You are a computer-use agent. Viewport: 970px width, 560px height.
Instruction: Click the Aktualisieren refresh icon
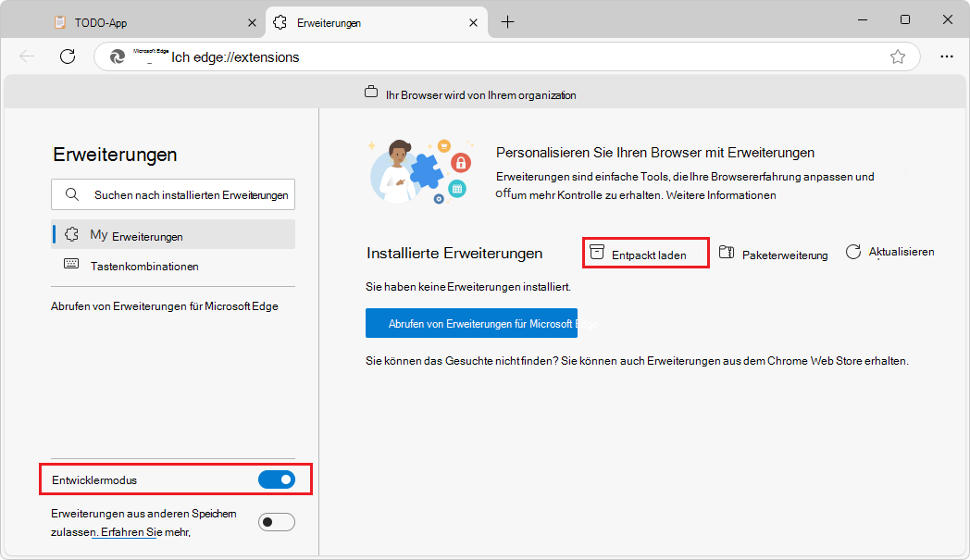[853, 251]
